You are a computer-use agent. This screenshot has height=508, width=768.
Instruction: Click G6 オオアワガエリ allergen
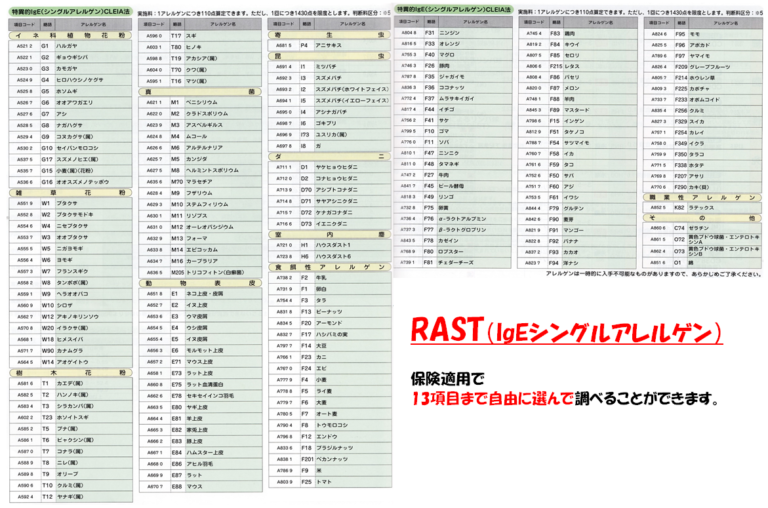tap(71, 103)
